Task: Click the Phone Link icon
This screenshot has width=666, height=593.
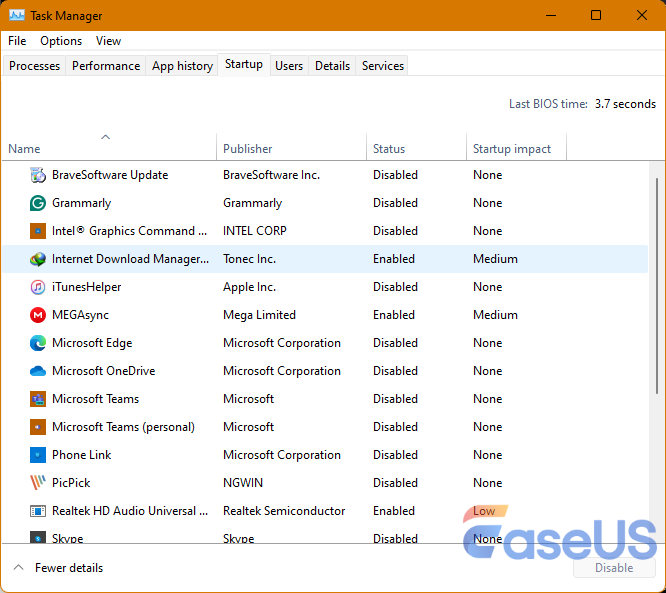Action: click(x=38, y=455)
